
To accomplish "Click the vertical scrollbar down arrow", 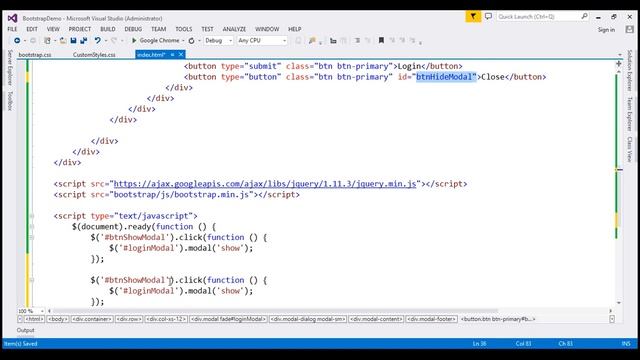I will (619, 303).
